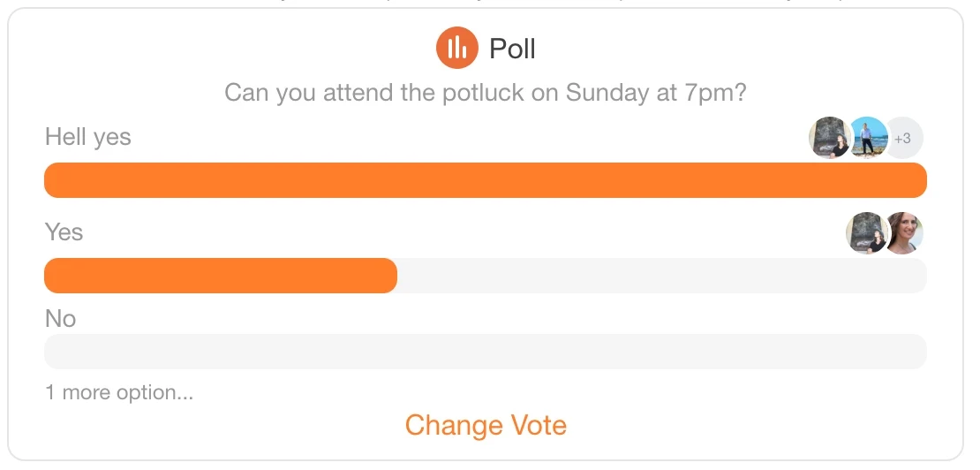Open the smiling woman avatar on Yes
This screenshot has height=470, width=980.
point(902,232)
